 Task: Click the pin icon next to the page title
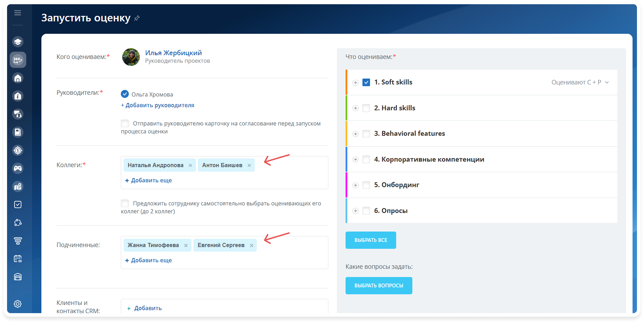click(x=137, y=18)
